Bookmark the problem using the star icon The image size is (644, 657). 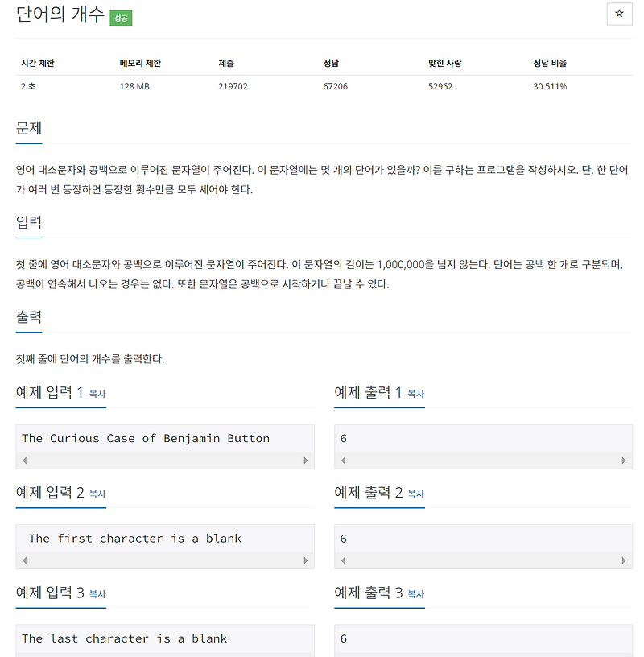619,14
